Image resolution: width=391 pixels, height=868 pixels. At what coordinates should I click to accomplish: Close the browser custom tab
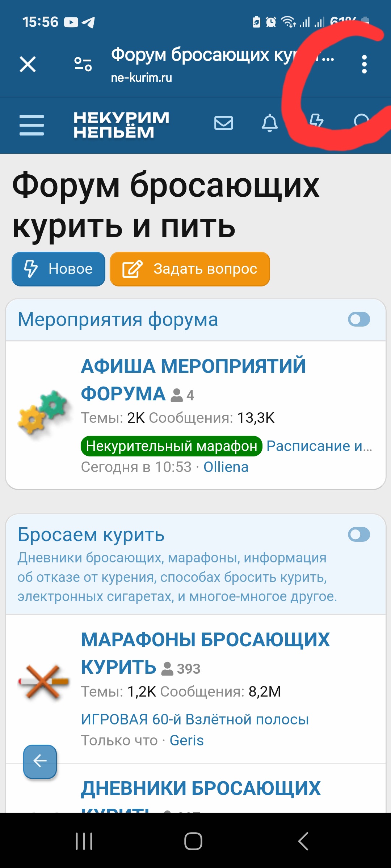[28, 64]
